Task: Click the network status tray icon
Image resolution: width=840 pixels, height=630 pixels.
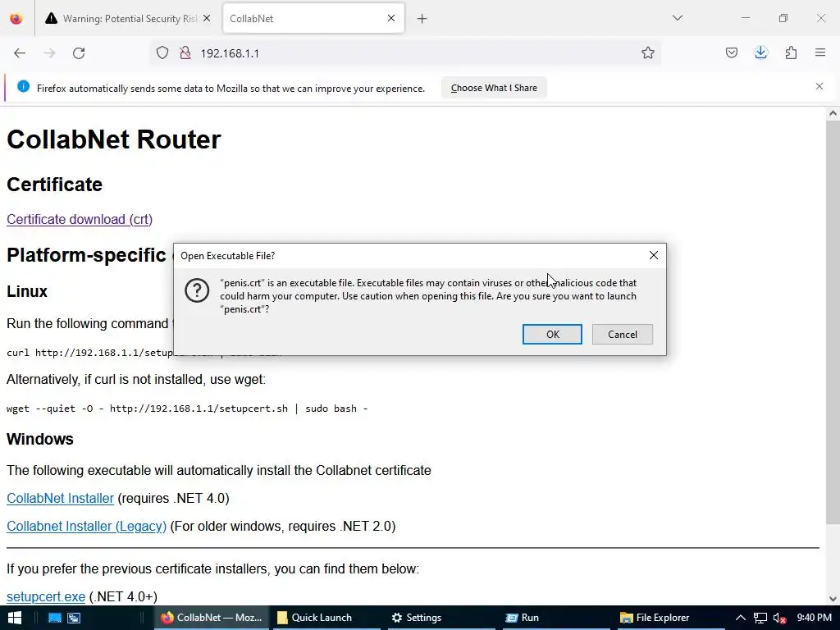Action: pos(760,618)
